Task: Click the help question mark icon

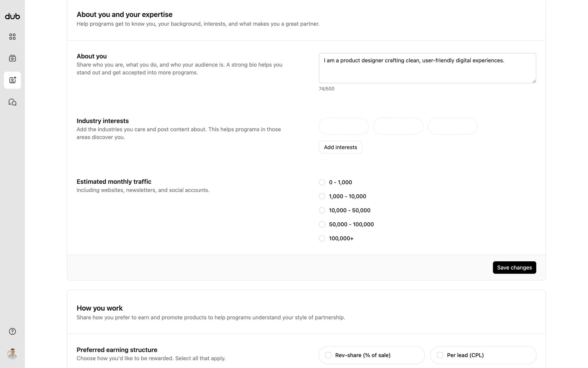Action: coord(12,332)
